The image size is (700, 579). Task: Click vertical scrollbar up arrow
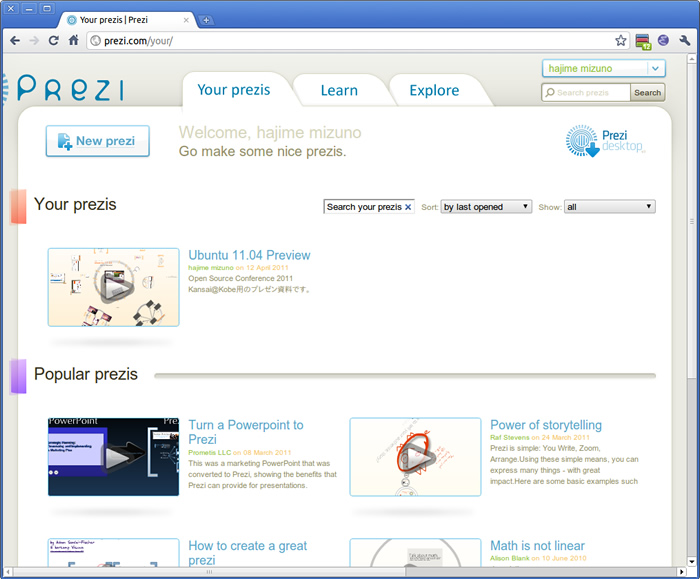coord(692,59)
